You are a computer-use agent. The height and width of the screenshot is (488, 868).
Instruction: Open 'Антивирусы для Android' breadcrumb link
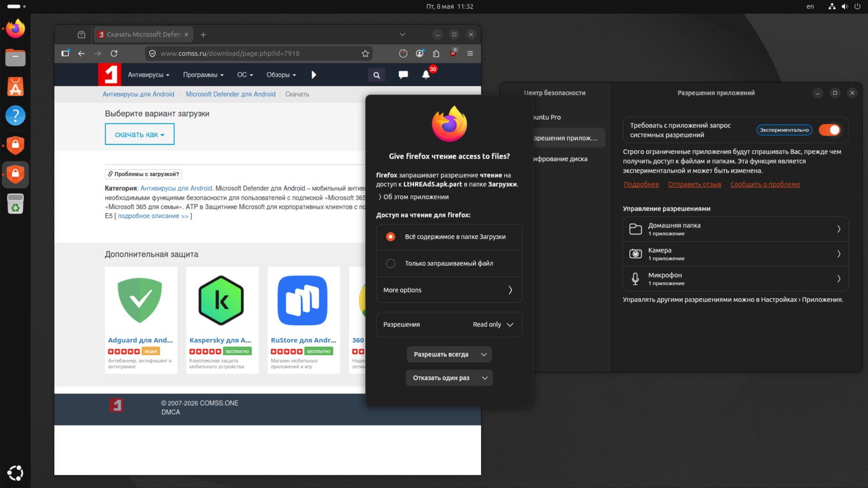138,94
